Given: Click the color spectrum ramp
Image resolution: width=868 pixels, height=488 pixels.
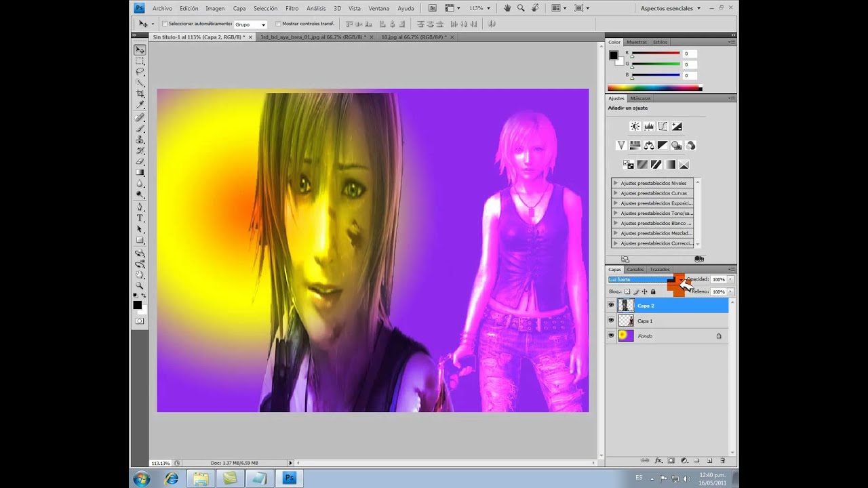Looking at the screenshot, I should coord(654,87).
